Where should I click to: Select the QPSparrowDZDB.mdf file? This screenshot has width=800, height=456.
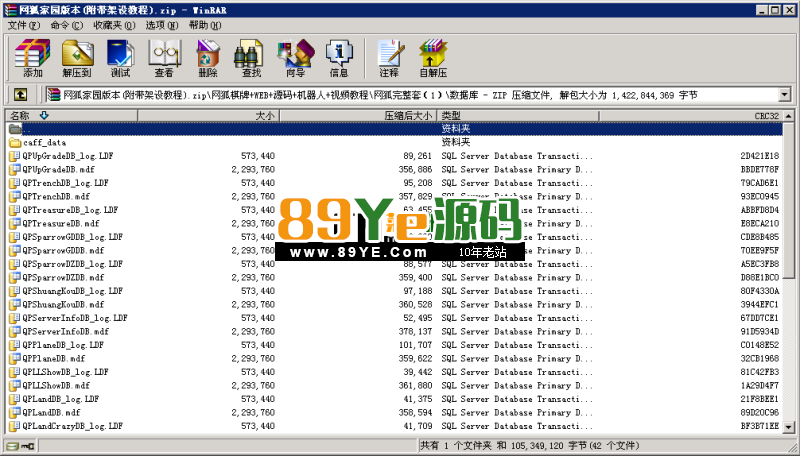click(63, 277)
